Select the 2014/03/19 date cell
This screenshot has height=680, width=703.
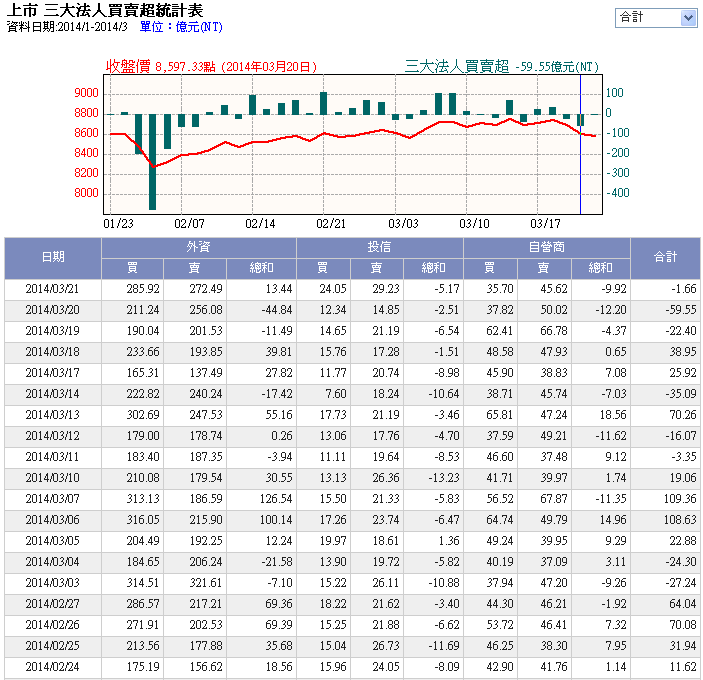click(52, 331)
